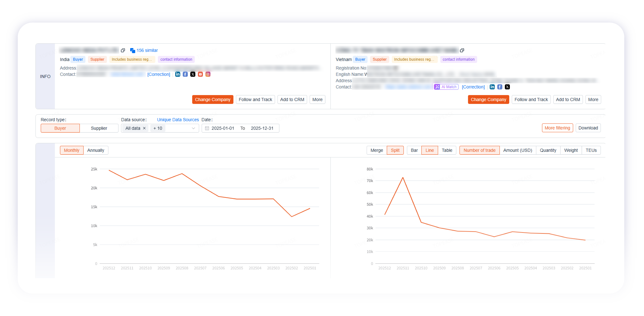
Task: Show Weight metric
Action: (x=571, y=150)
